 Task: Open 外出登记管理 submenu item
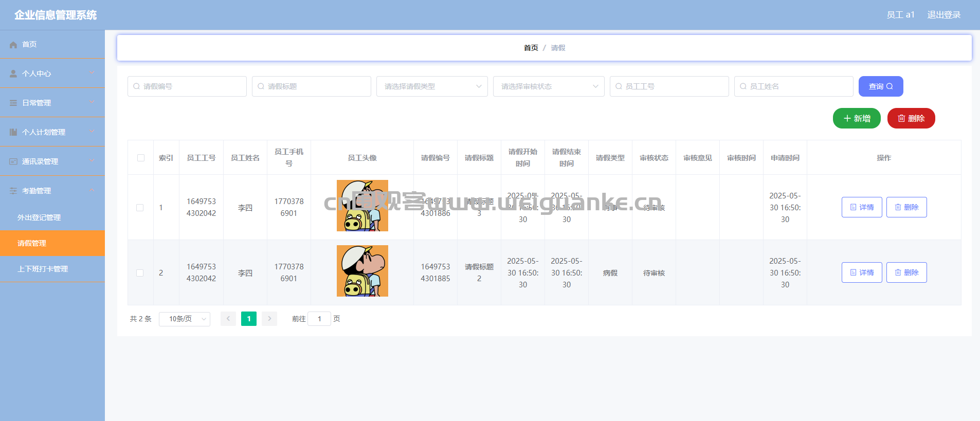(52, 217)
